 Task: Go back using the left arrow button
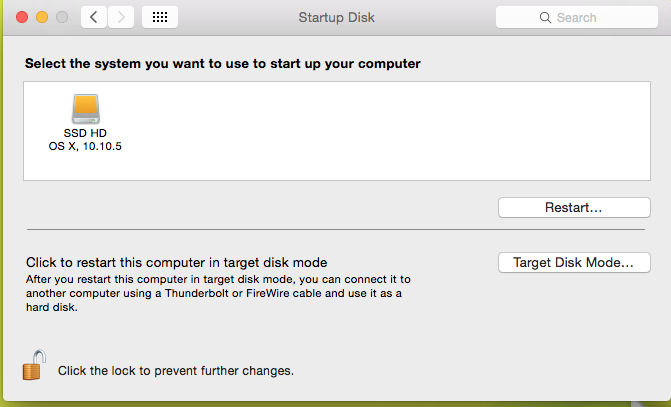pos(94,17)
